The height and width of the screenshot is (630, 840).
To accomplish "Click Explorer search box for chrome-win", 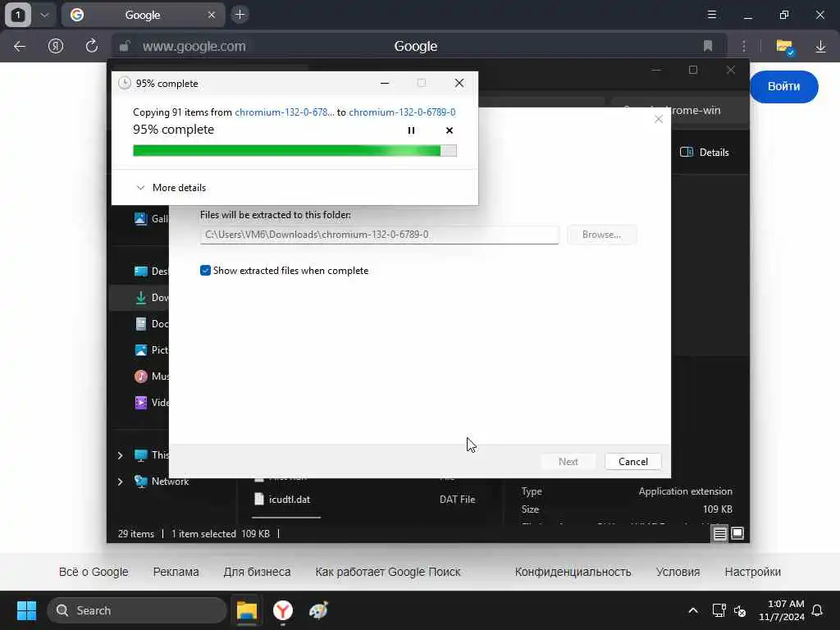I will 679,110.
